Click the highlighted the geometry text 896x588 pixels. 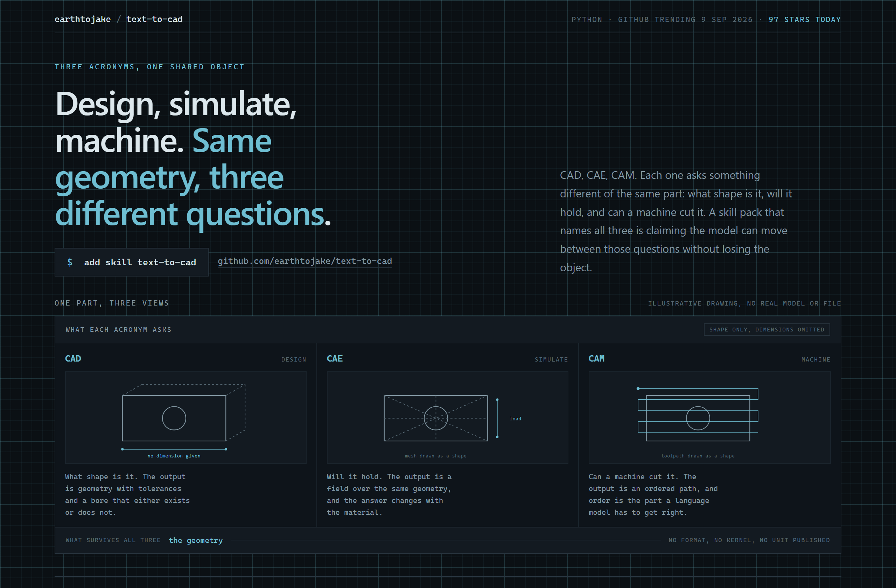pyautogui.click(x=196, y=540)
